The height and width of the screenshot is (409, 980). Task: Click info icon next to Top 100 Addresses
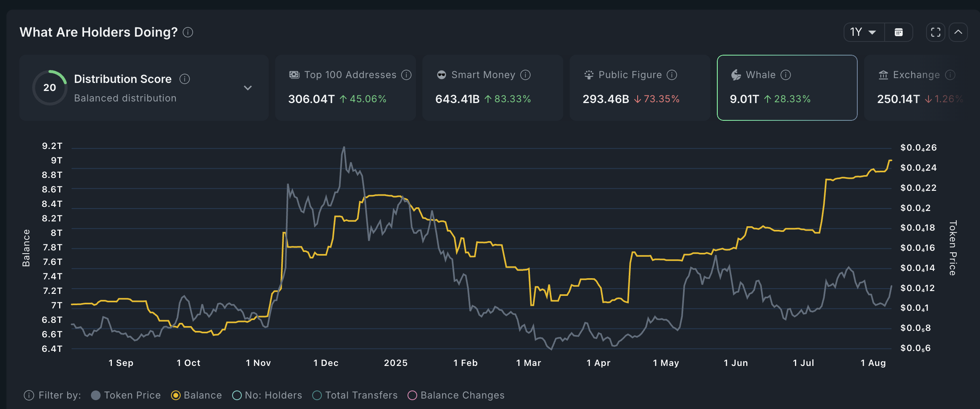pyautogui.click(x=406, y=75)
